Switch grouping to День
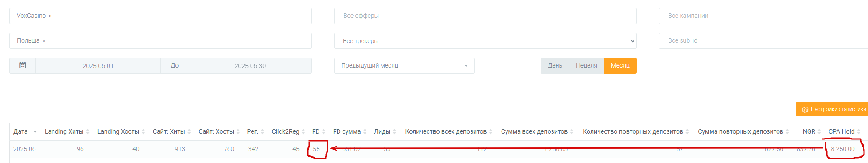This screenshot has height=163, width=868. pyautogui.click(x=555, y=66)
